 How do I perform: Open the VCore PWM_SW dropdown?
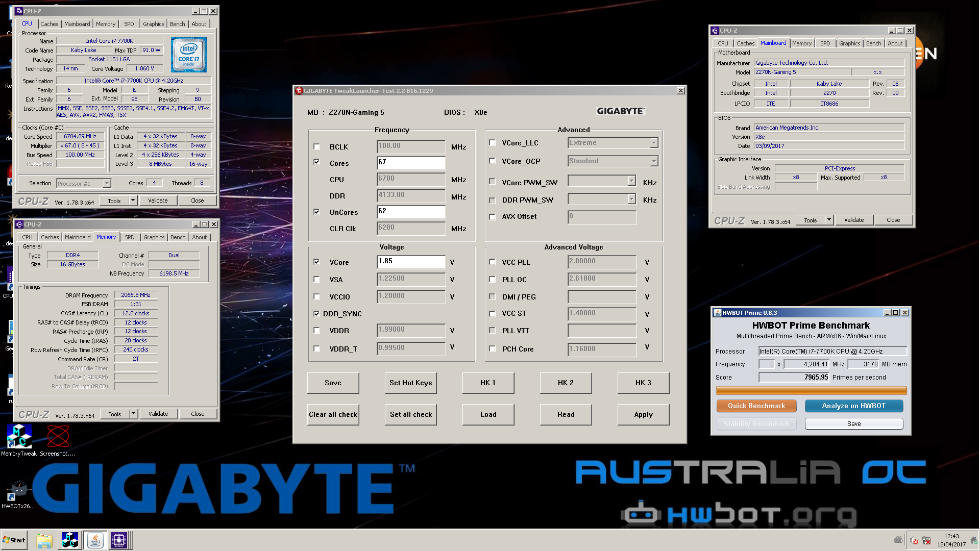(x=631, y=181)
